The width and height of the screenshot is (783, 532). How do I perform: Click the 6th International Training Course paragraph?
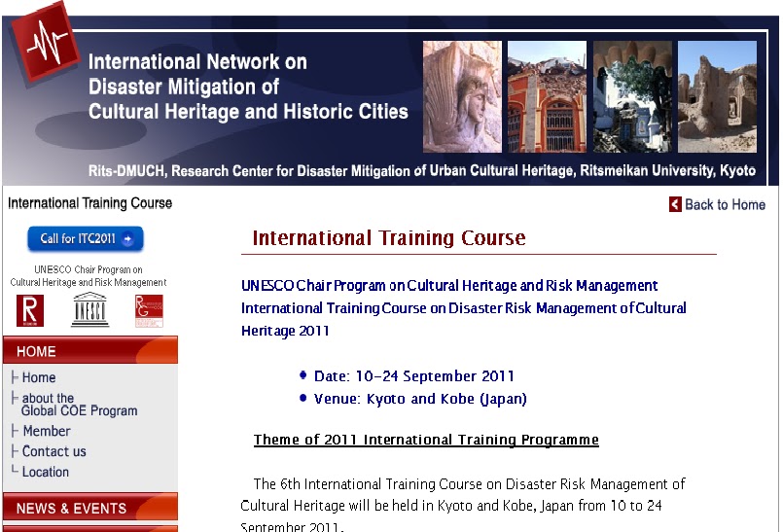[x=463, y=505]
